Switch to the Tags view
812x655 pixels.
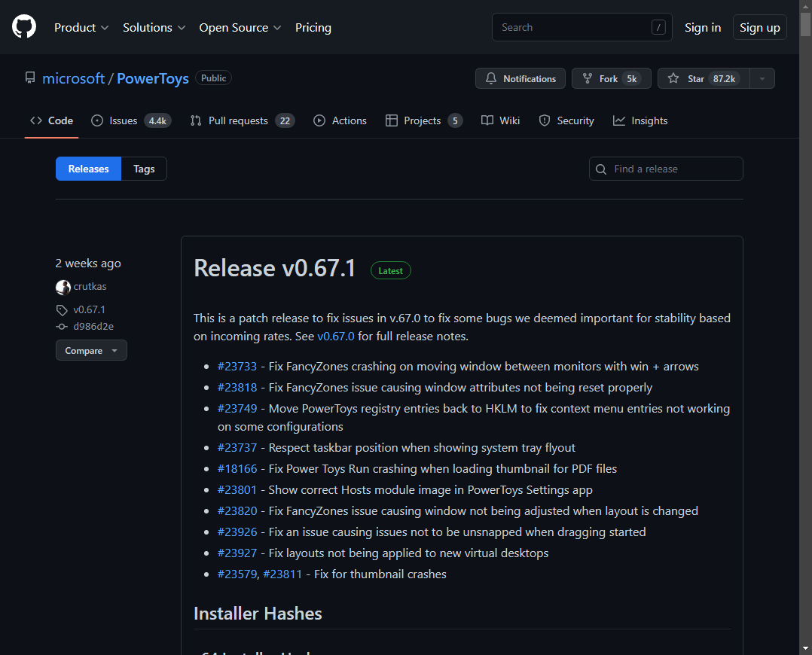[144, 169]
